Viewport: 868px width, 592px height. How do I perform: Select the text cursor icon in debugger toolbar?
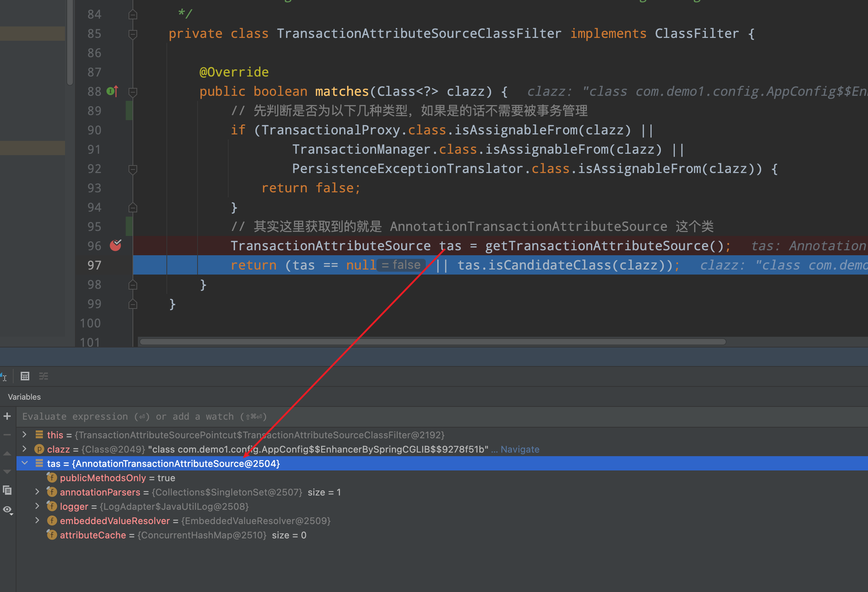5,376
